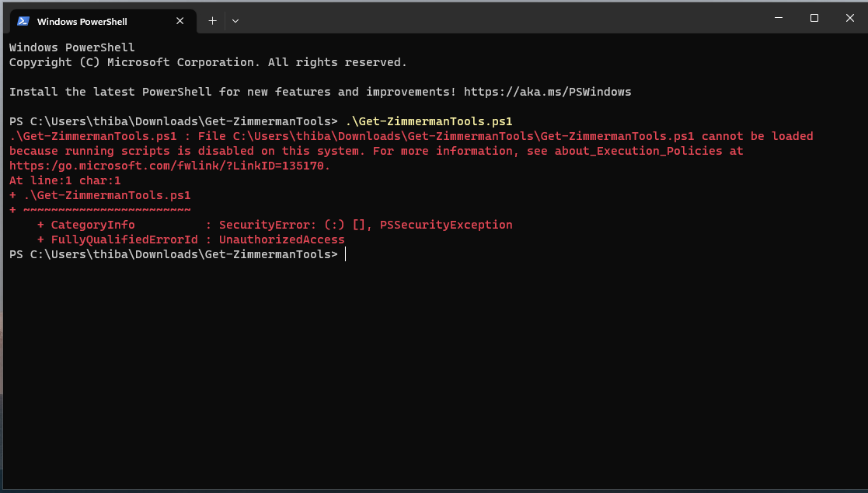868x493 pixels.
Task: Click the 'Windows PowerShell' banner text
Action: click(x=72, y=47)
